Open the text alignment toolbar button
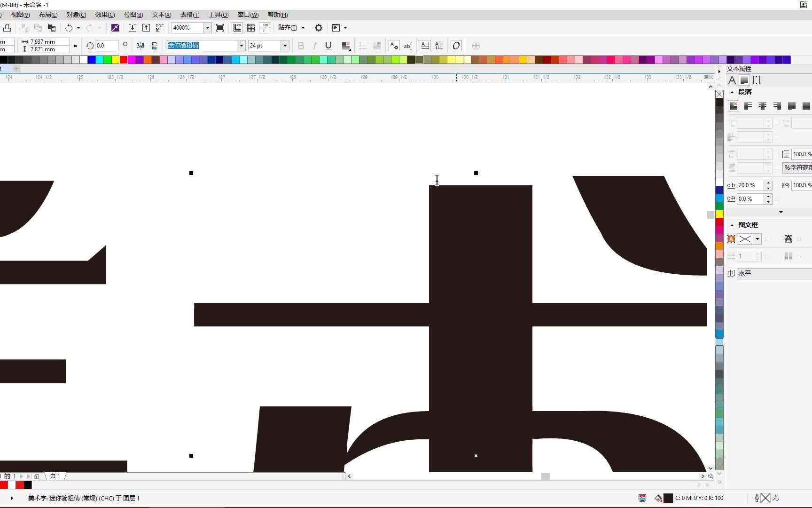 tap(346, 46)
